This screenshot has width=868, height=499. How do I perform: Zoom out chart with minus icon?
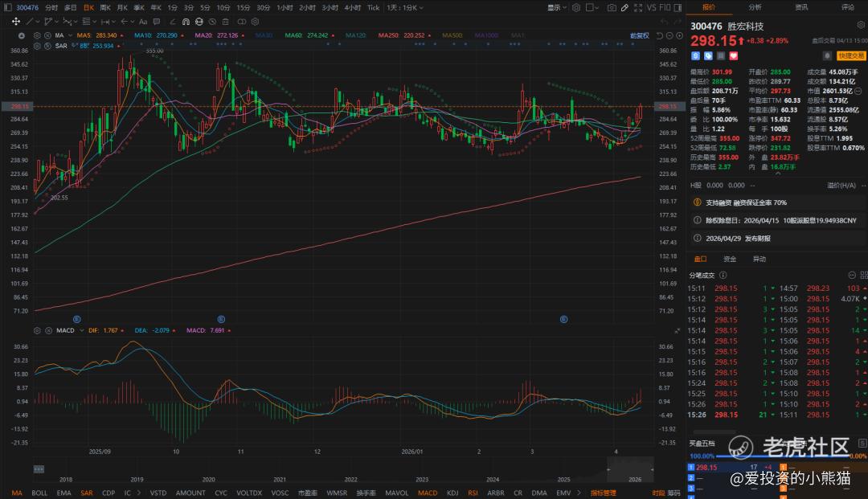pyautogui.click(x=669, y=35)
